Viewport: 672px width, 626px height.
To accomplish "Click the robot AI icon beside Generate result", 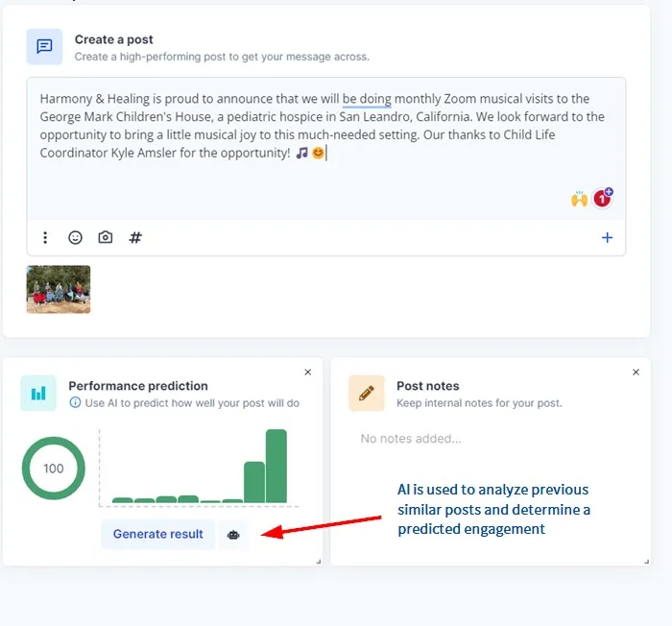I will (x=233, y=534).
